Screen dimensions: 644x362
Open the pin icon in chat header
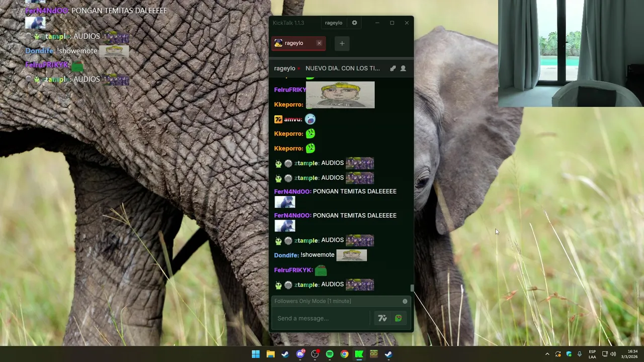click(x=393, y=68)
